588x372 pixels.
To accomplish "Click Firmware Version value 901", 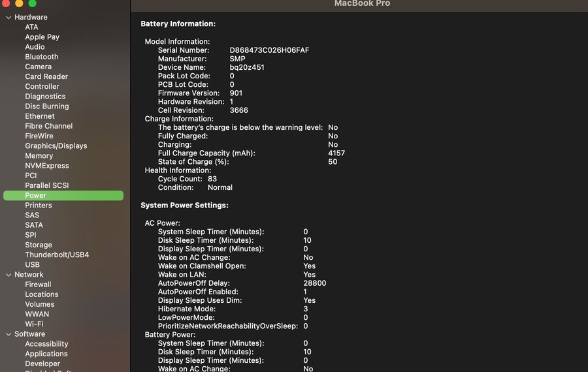I will point(236,93).
